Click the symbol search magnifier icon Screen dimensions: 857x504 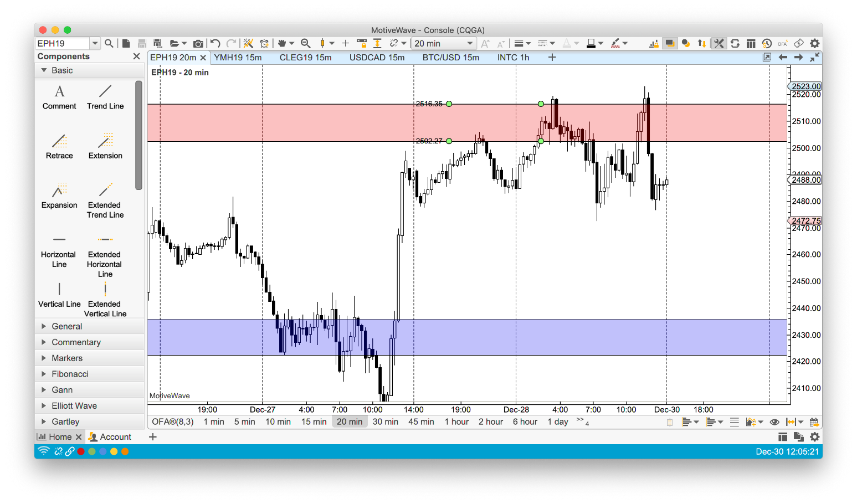click(109, 43)
